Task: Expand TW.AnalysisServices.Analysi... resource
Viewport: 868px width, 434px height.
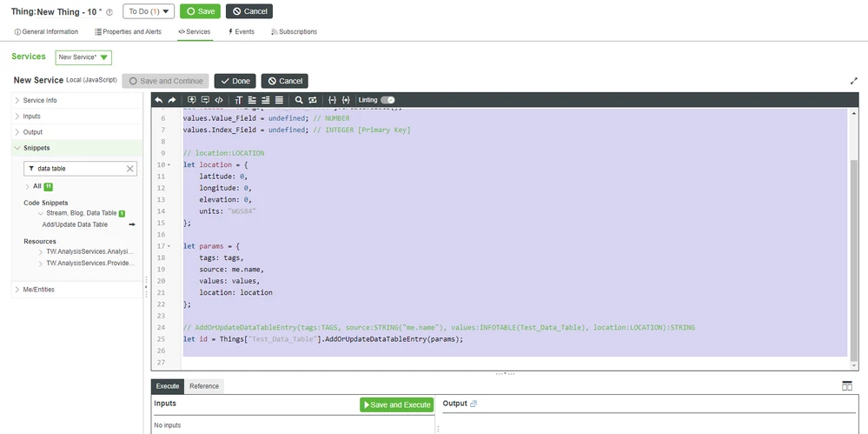Action: 41,252
